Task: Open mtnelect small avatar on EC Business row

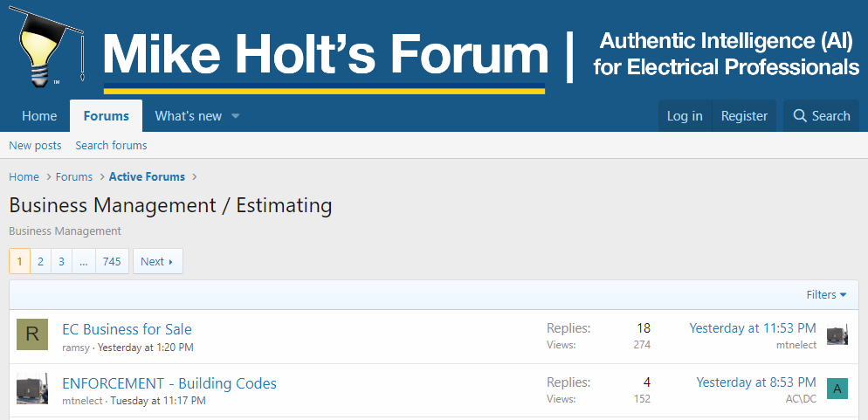Action: pyautogui.click(x=837, y=334)
